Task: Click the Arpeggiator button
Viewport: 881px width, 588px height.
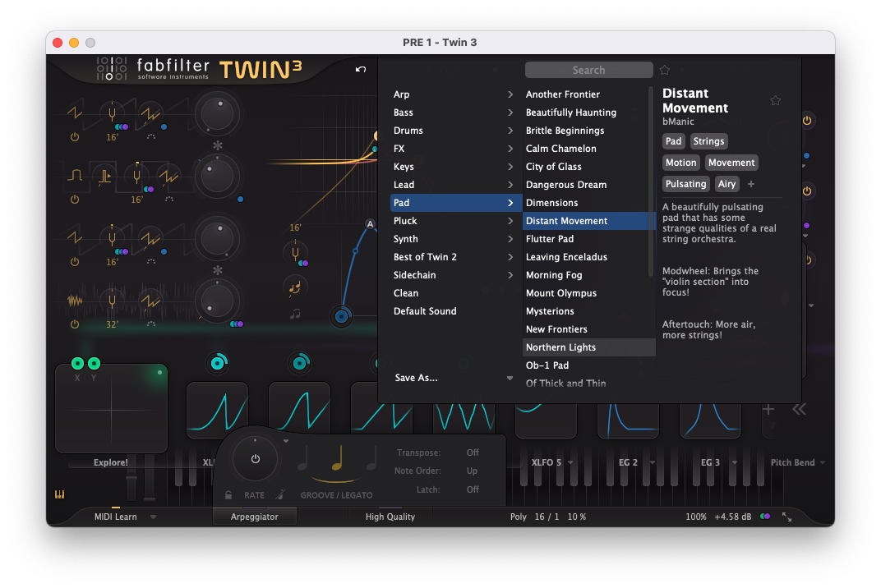Action: [254, 517]
